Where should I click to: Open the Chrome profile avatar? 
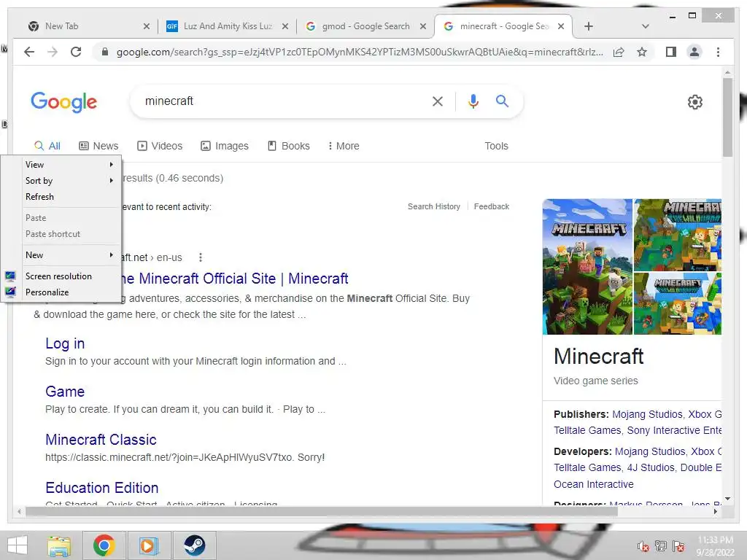point(694,52)
